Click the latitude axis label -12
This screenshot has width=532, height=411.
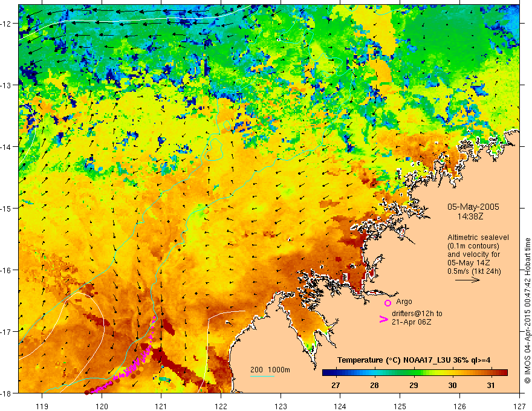(6, 24)
